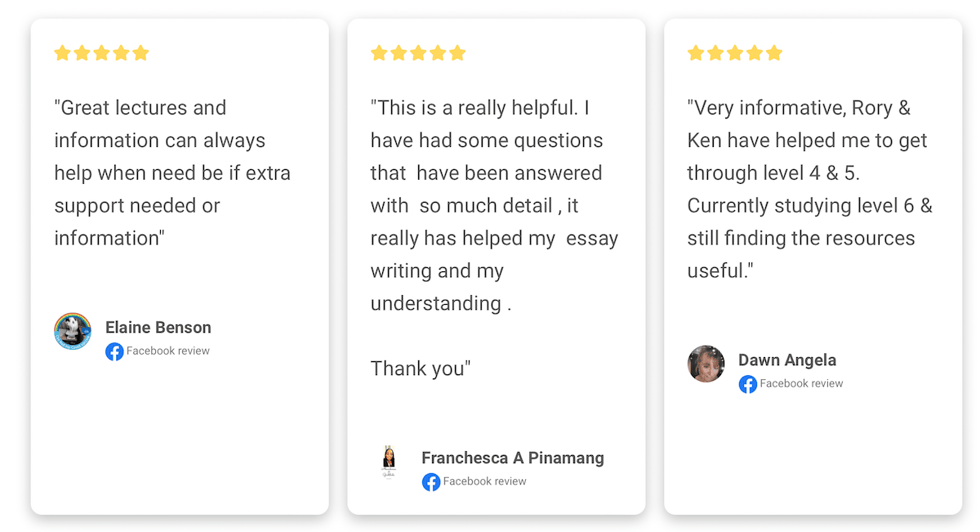
Task: Click Dawn Angela's profile avatar
Action: point(706,364)
